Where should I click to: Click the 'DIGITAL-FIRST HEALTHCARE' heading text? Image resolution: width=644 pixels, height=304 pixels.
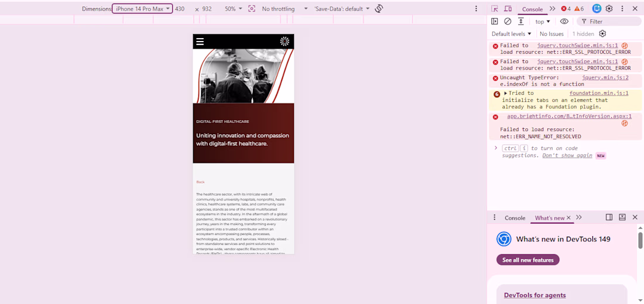pos(222,122)
